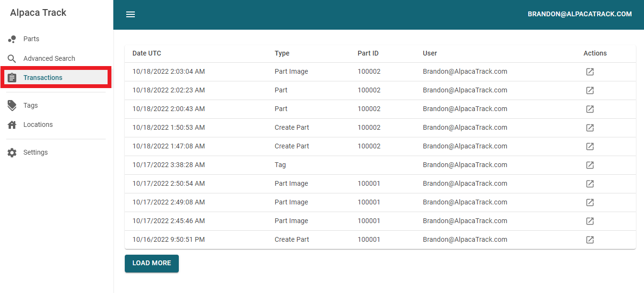Click the Tags label icon in sidebar

pyautogui.click(x=12, y=106)
